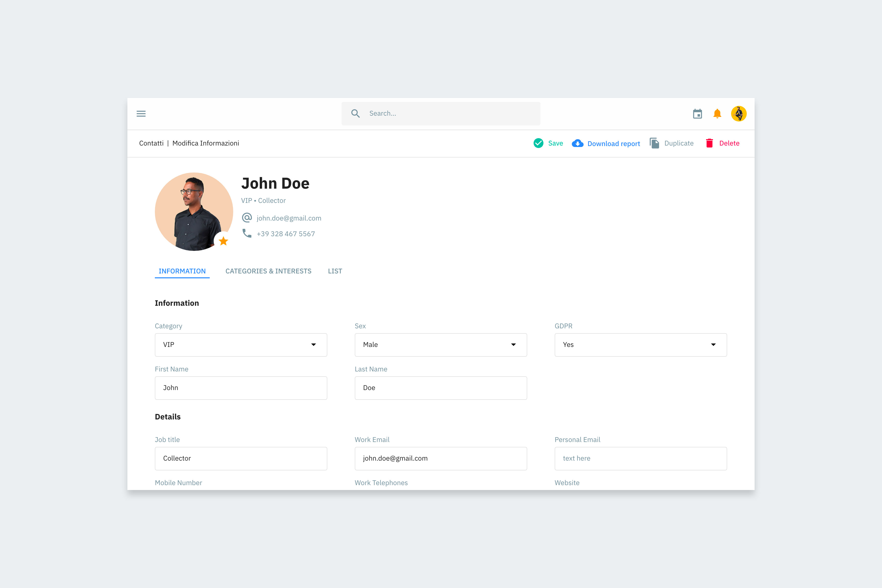The height and width of the screenshot is (588, 882).
Task: Click John Doe's profile photo
Action: click(x=194, y=211)
